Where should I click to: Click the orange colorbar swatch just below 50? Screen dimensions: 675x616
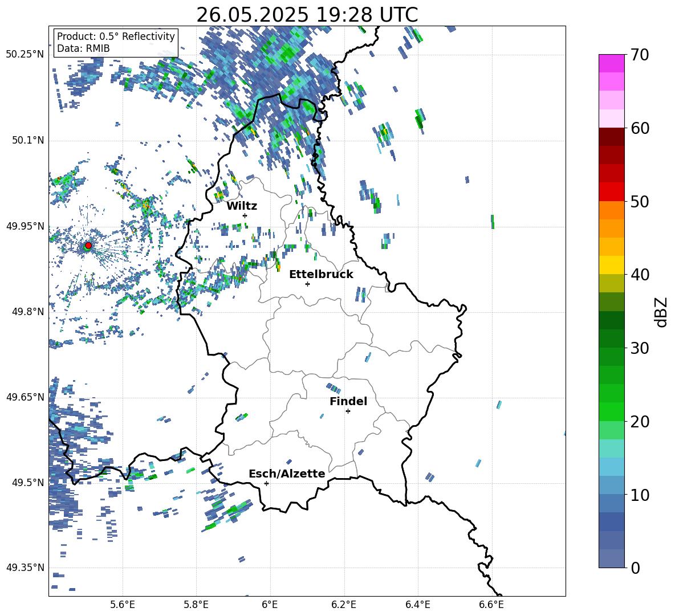(x=611, y=210)
